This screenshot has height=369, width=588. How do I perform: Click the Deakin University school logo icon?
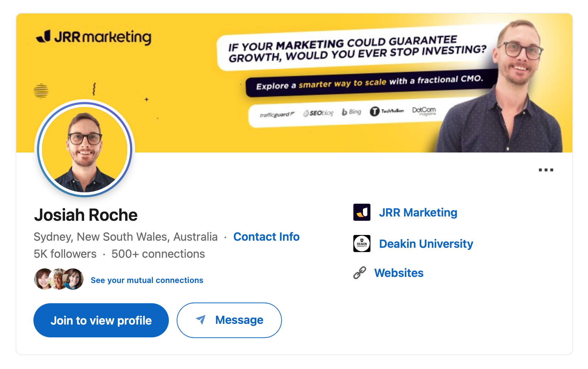(x=362, y=244)
